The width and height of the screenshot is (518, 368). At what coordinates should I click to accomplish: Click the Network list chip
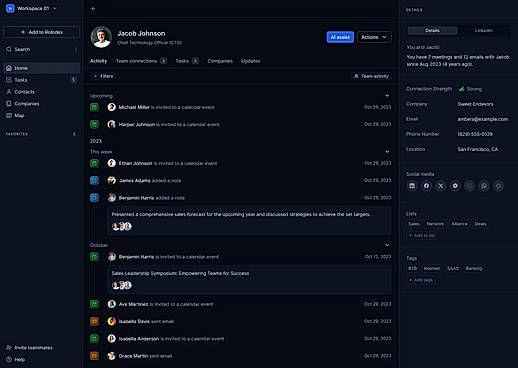tap(435, 224)
